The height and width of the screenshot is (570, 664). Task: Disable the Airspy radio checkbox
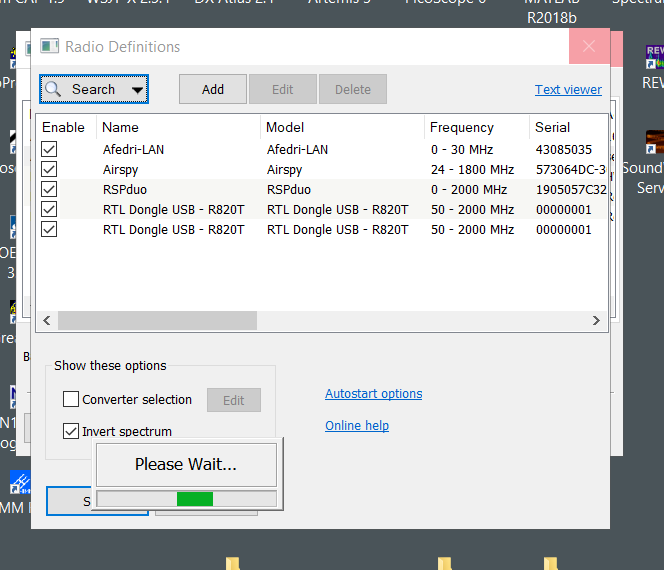click(49, 170)
